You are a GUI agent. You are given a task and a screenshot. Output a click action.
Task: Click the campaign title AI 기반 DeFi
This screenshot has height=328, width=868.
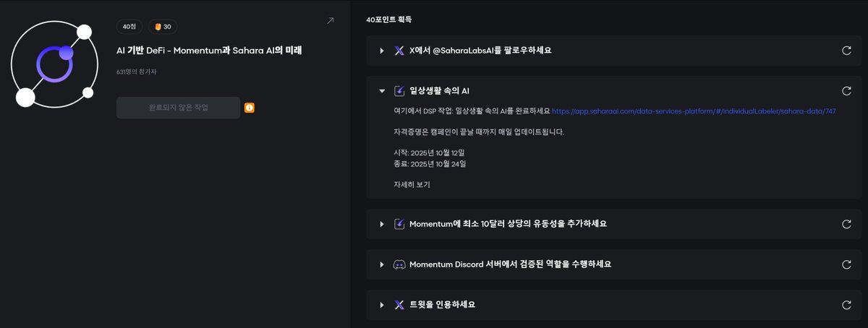pos(209,51)
